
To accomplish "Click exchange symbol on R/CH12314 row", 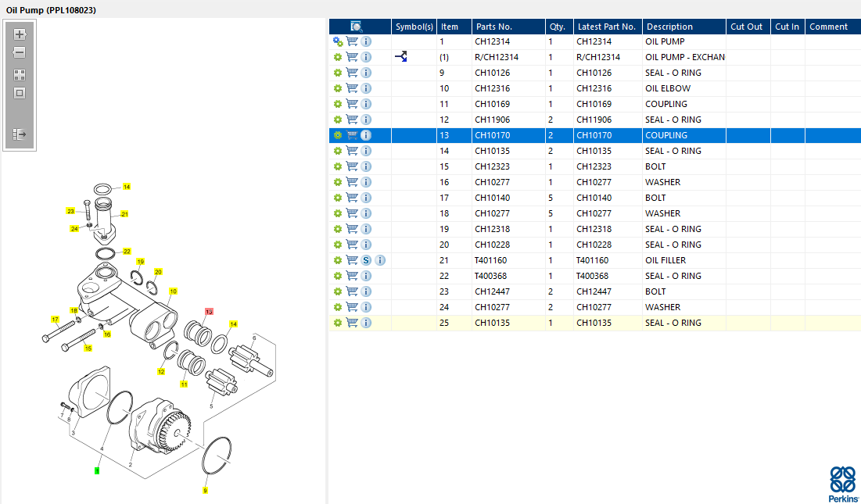I will tap(401, 57).
